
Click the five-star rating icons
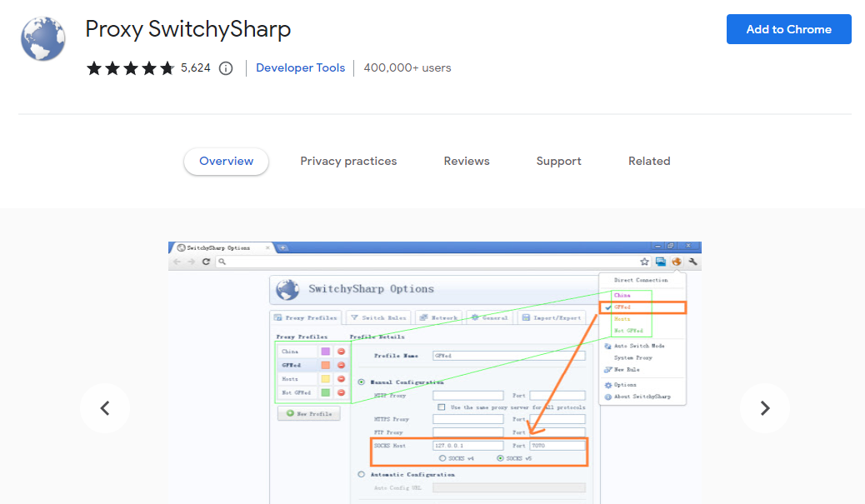click(x=130, y=68)
